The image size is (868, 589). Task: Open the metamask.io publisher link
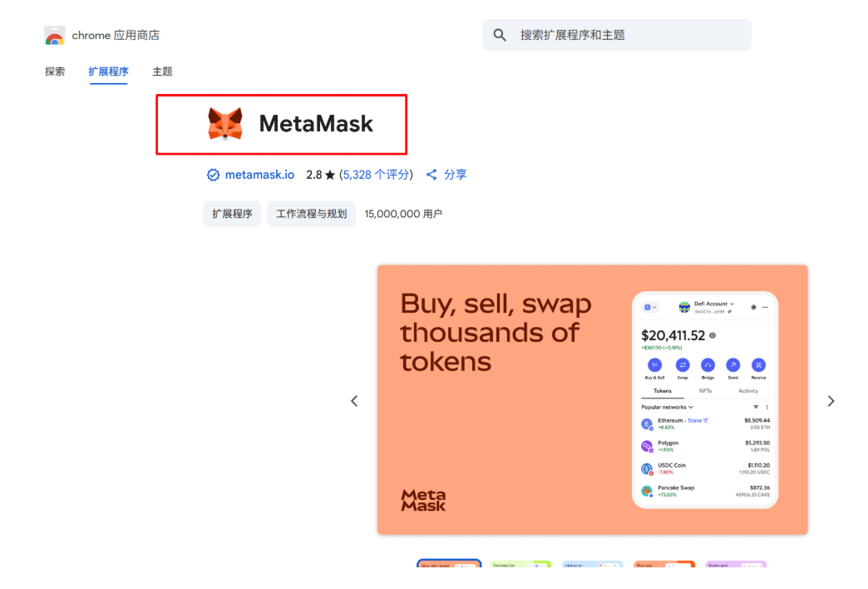(259, 175)
